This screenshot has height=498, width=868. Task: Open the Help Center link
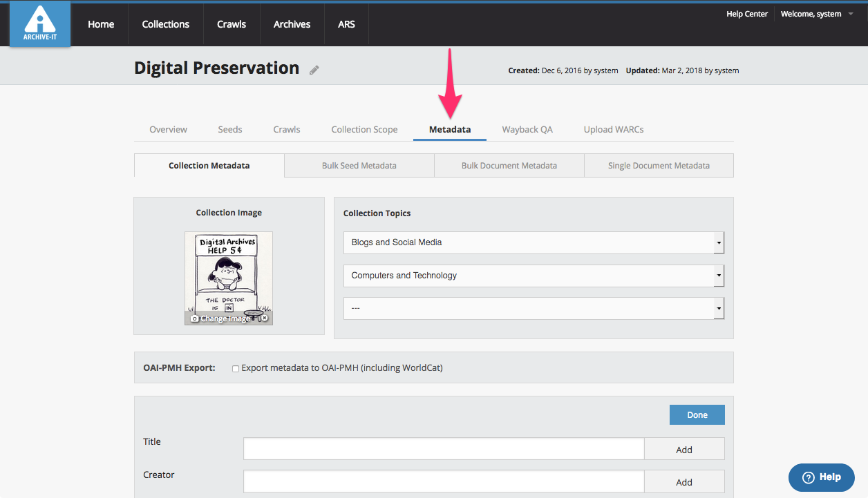[x=746, y=14]
